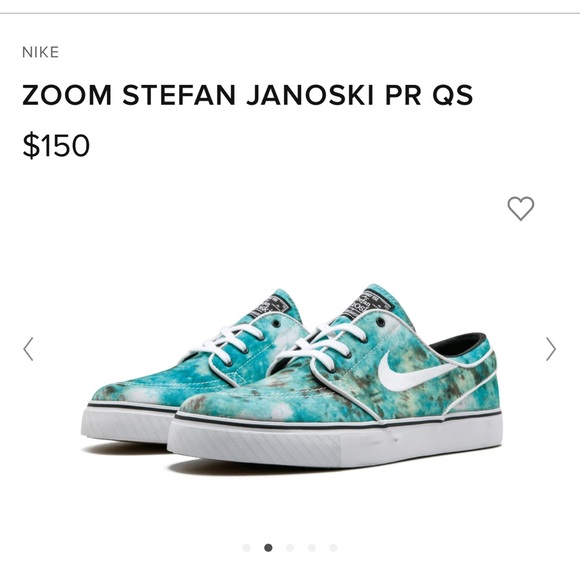The height and width of the screenshot is (580, 580).
Task: Show next product image with right arrow
Action: tap(551, 349)
